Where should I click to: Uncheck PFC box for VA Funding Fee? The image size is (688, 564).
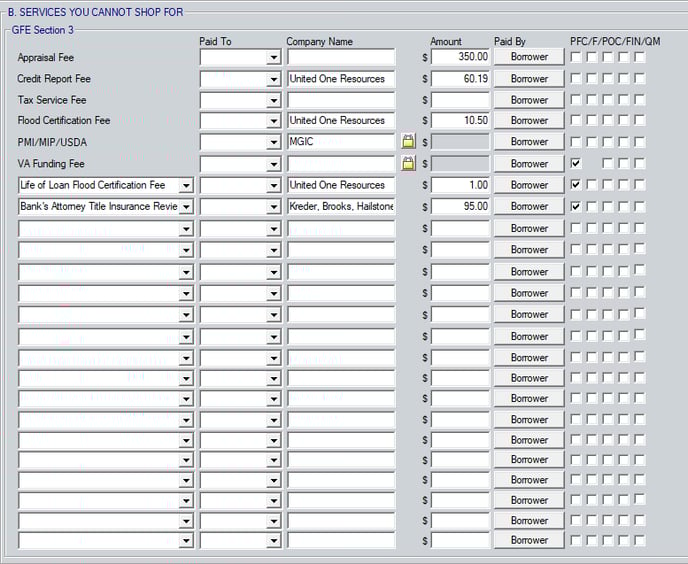point(576,163)
